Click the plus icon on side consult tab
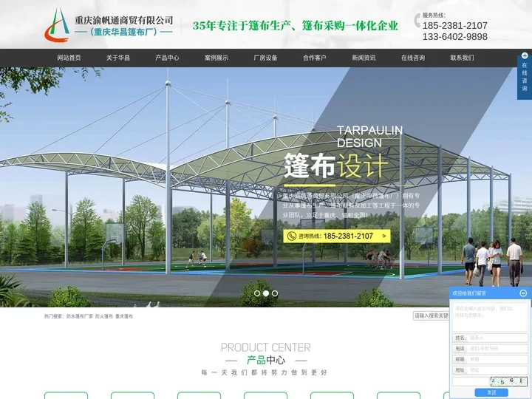The width and height of the screenshot is (532, 399). [525, 55]
